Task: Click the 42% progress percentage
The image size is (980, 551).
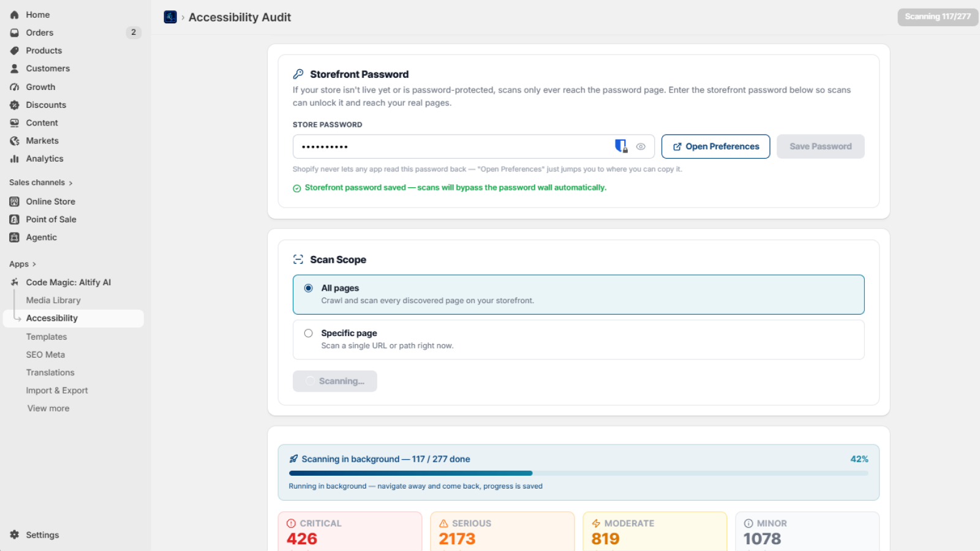Action: pyautogui.click(x=859, y=459)
